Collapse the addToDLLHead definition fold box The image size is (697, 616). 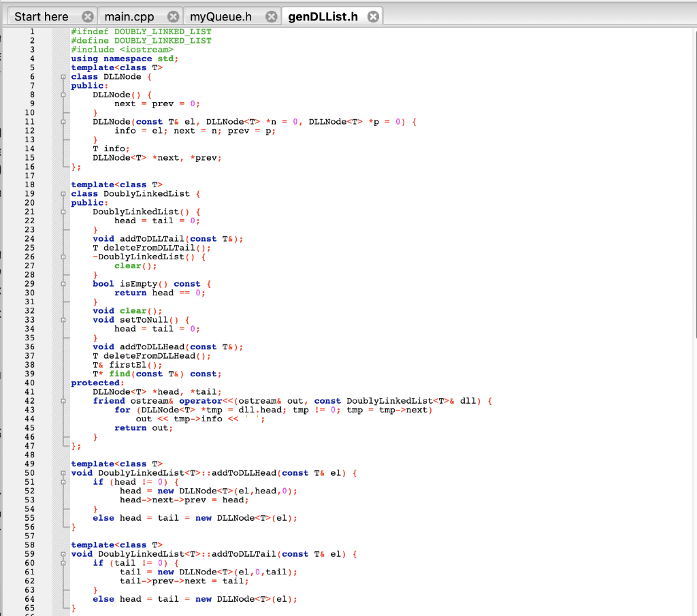(x=63, y=472)
